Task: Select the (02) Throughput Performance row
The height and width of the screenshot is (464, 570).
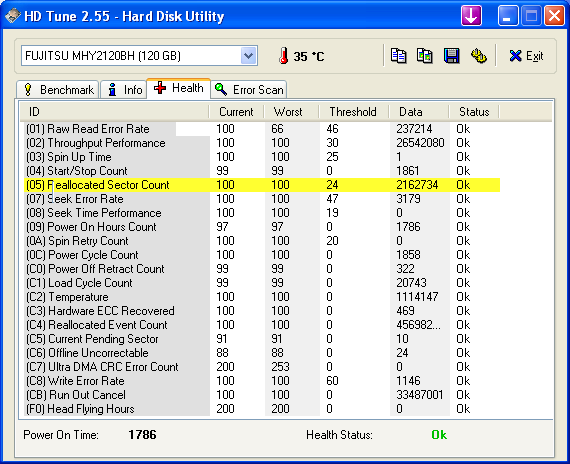Action: 262,143
